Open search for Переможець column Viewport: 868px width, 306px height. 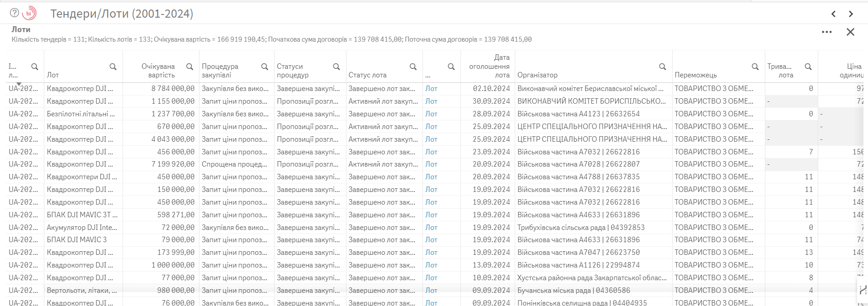point(755,67)
